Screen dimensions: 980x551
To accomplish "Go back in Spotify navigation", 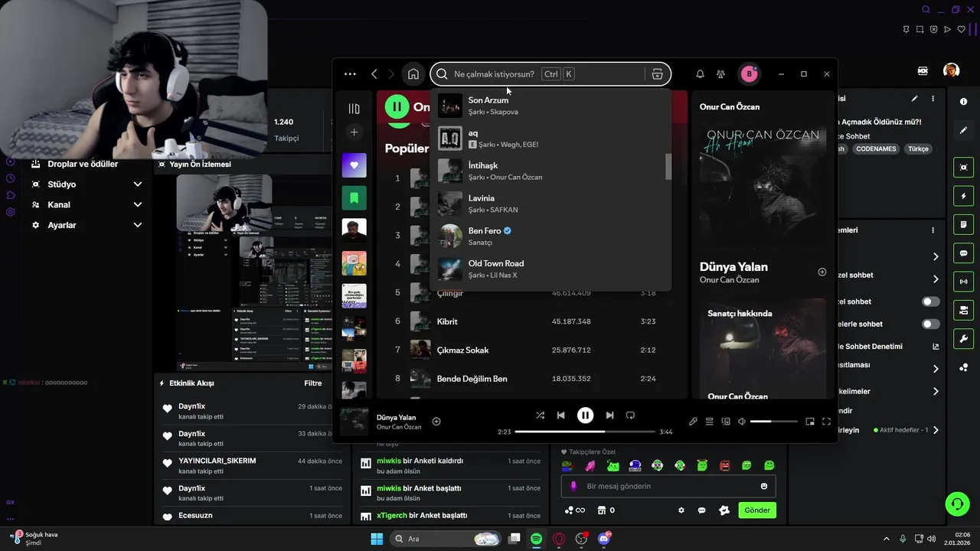I will coord(374,74).
